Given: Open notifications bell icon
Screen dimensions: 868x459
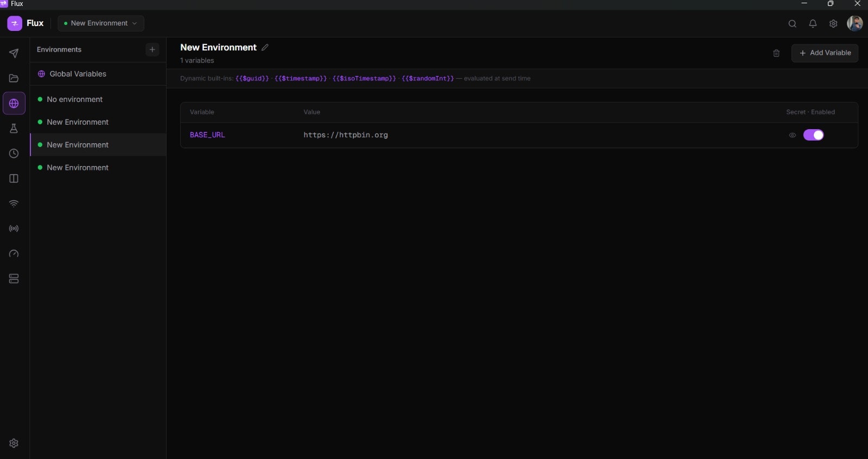Looking at the screenshot, I should click(x=813, y=23).
